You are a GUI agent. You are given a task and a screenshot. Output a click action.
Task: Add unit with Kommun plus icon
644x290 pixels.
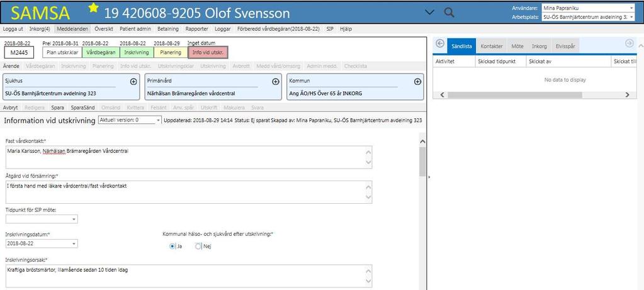click(x=418, y=82)
